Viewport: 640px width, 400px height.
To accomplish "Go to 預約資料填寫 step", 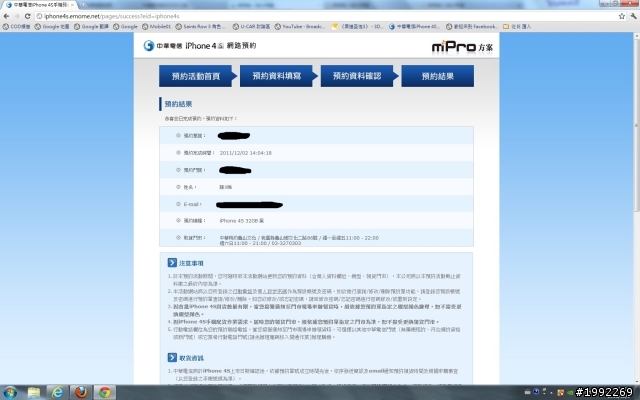I will 277,76.
